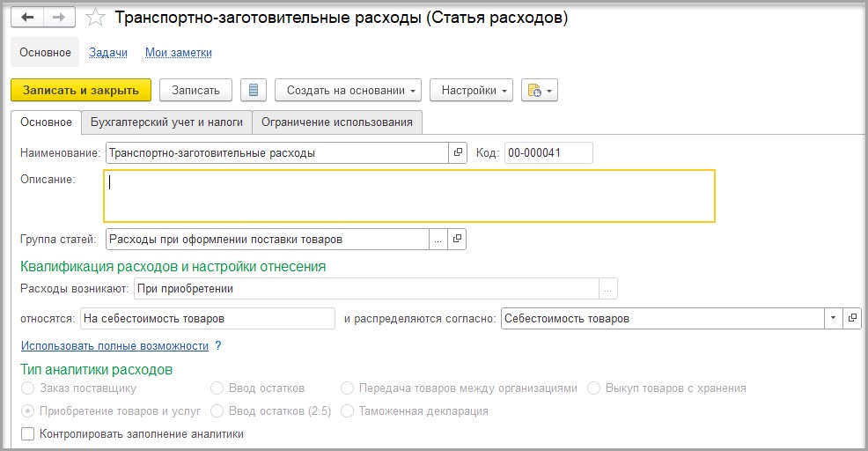Select the Ввод остатков (2.5) radio button
This screenshot has width=868, height=451.
point(217,411)
